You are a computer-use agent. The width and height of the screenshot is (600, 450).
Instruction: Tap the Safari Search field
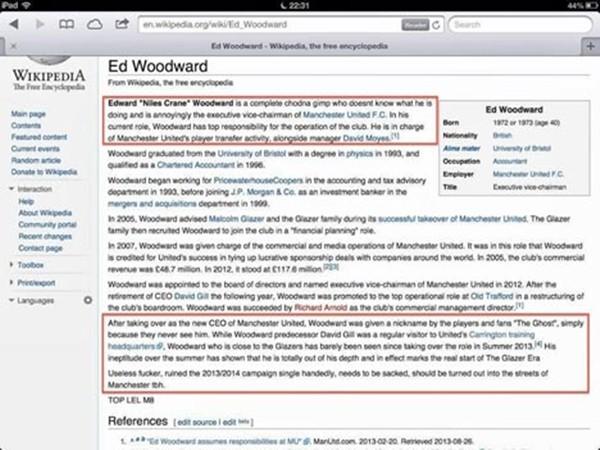point(520,25)
